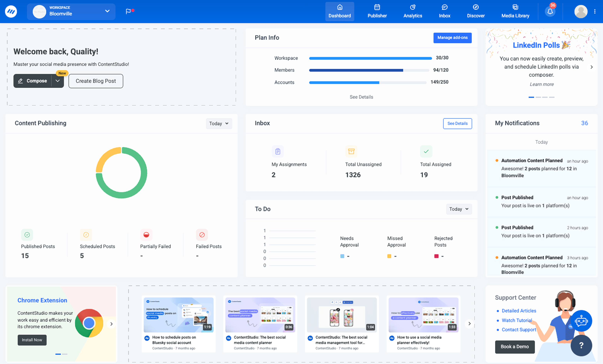This screenshot has width=603, height=364.
Task: Expand the Compose button dropdown arrow
Action: [x=58, y=81]
